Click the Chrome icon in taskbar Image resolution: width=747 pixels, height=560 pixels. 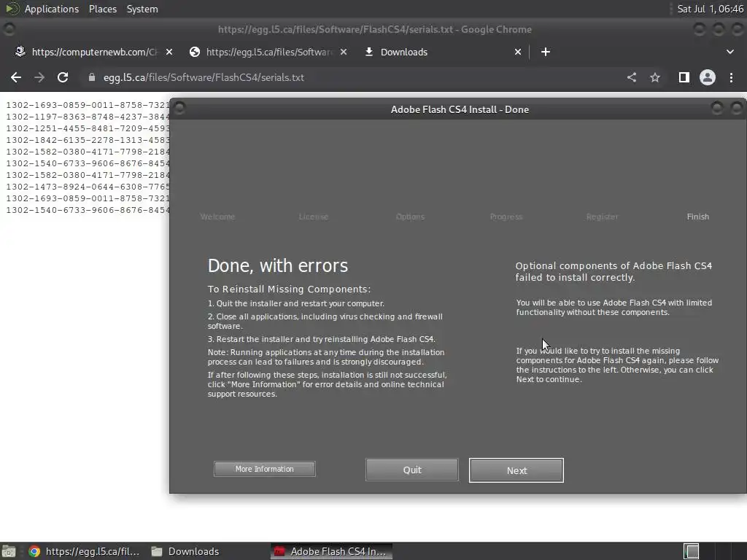pyautogui.click(x=34, y=551)
